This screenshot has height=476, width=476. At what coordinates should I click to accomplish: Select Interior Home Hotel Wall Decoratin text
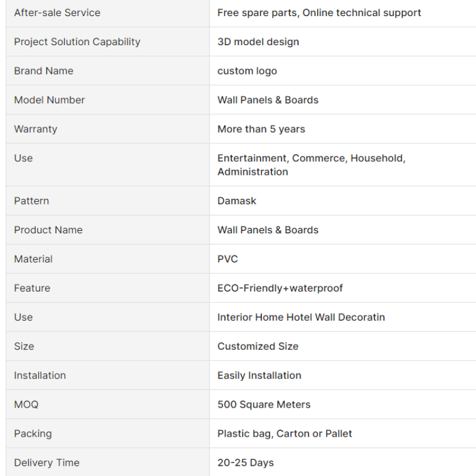pos(301,317)
